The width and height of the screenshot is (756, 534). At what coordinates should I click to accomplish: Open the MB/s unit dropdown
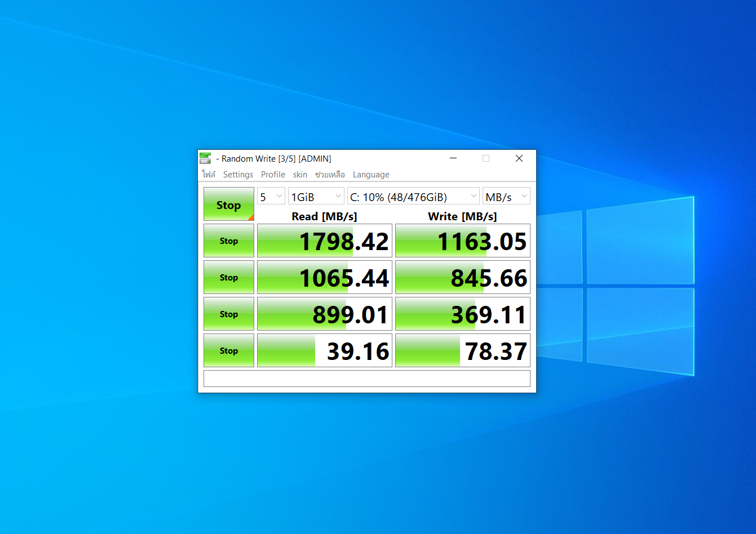pyautogui.click(x=506, y=197)
